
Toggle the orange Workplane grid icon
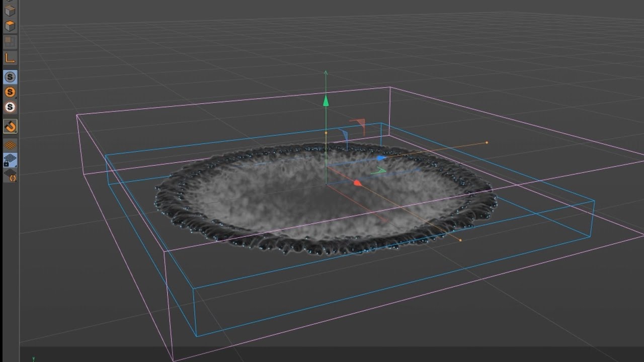coord(10,145)
